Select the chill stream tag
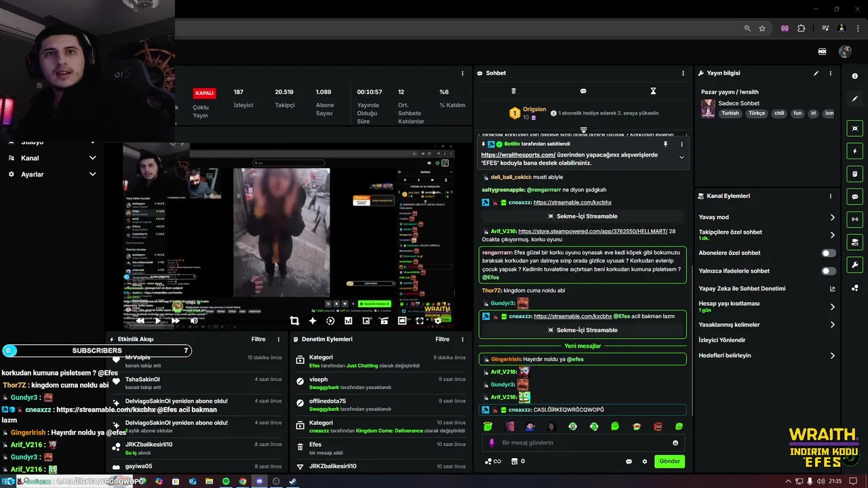The height and width of the screenshot is (488, 868). pos(779,114)
